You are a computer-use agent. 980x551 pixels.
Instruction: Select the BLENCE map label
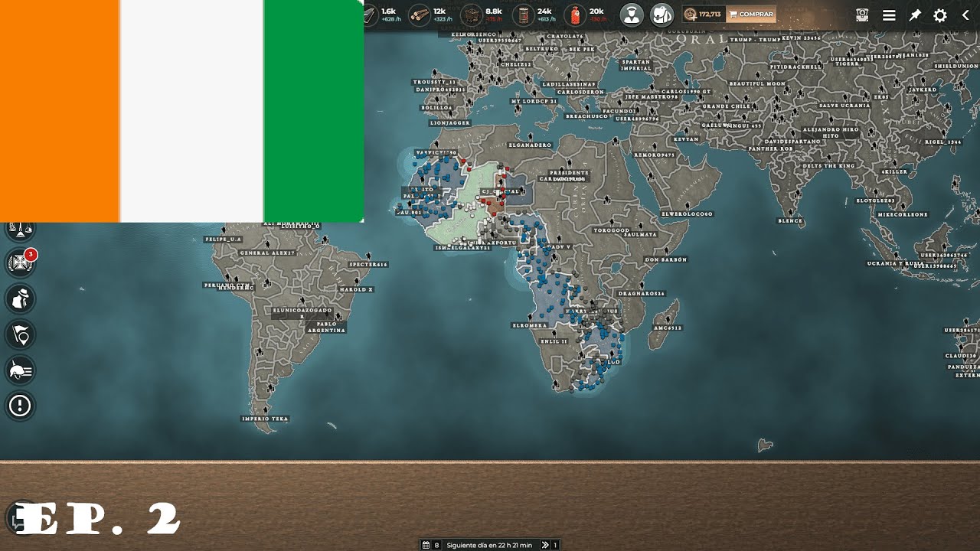pos(790,221)
